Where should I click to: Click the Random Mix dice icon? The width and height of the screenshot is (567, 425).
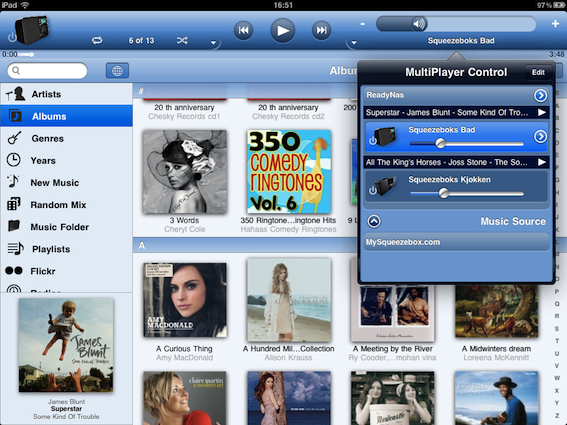(x=14, y=204)
